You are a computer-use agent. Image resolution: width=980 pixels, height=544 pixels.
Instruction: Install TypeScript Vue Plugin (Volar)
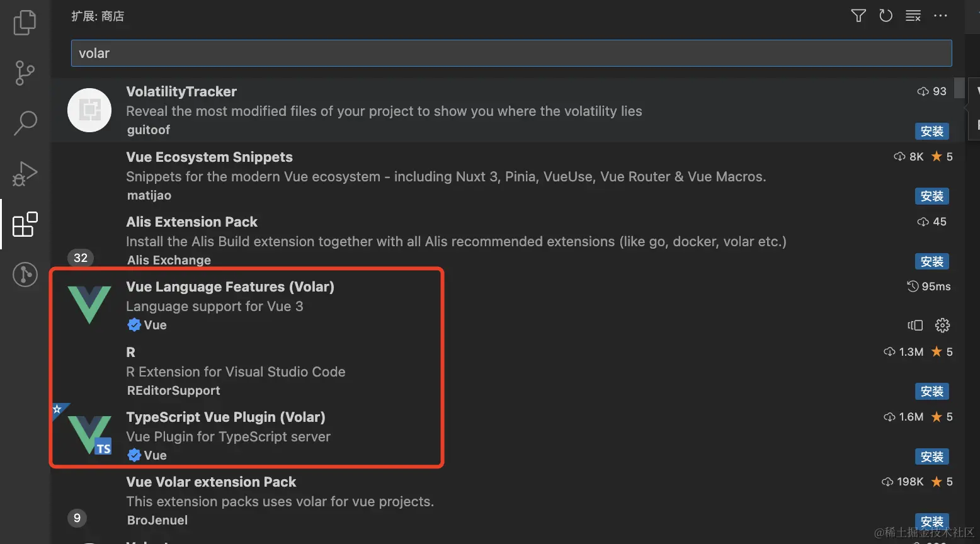(x=932, y=456)
